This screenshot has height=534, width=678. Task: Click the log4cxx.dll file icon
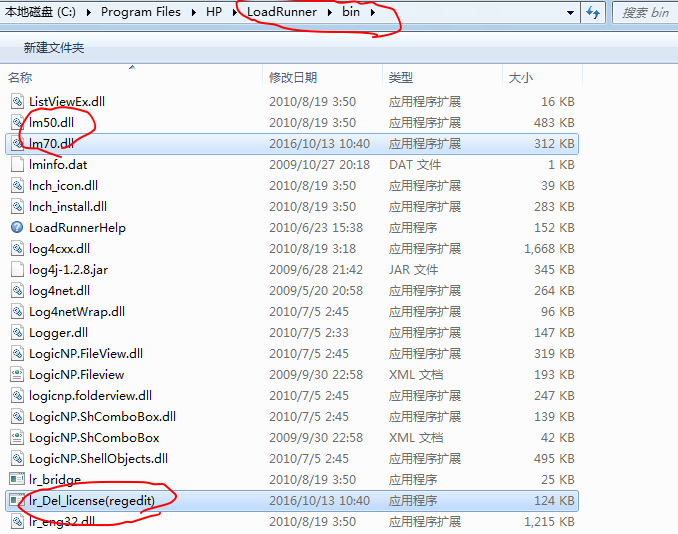17,249
